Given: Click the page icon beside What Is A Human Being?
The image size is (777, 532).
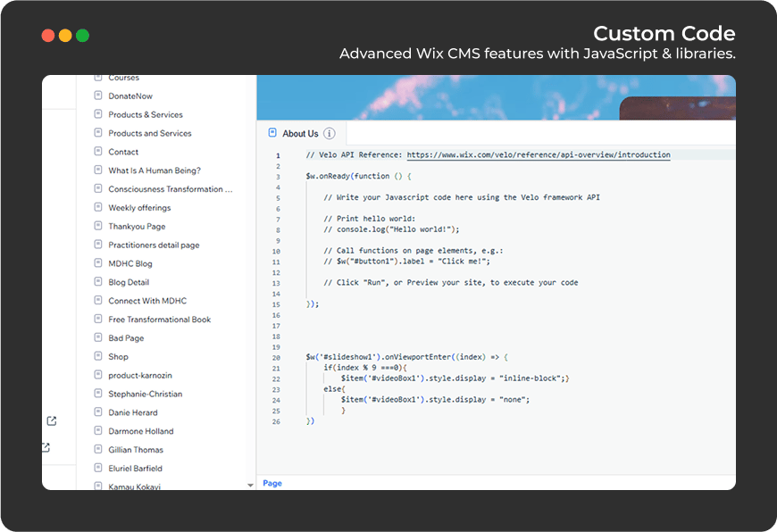Looking at the screenshot, I should point(98,170).
